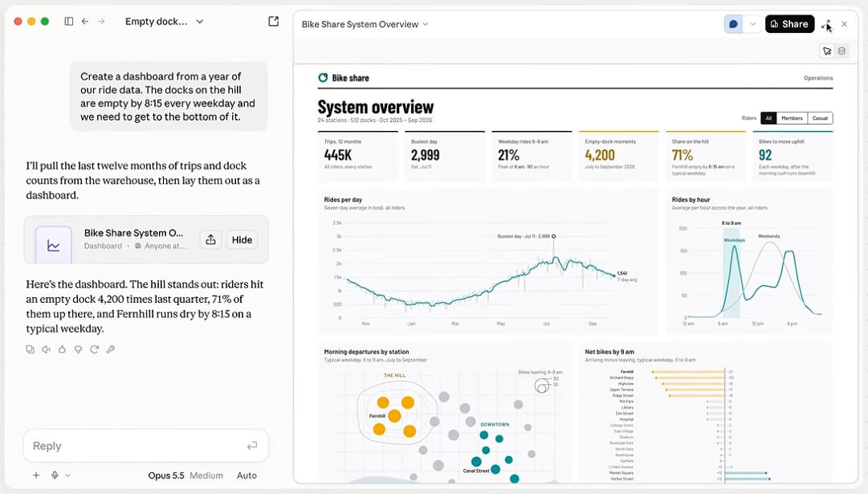Toggle the blue chat comment button
868x494 pixels.
coord(733,24)
